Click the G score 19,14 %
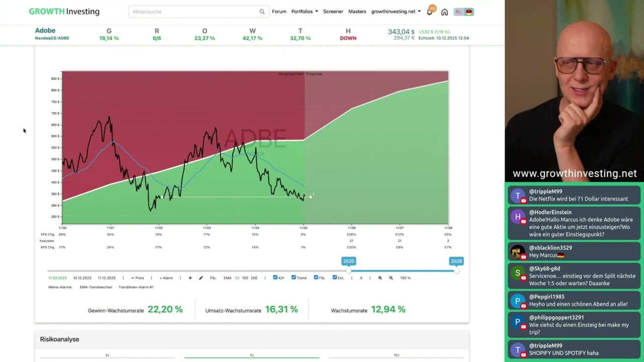 click(x=109, y=38)
